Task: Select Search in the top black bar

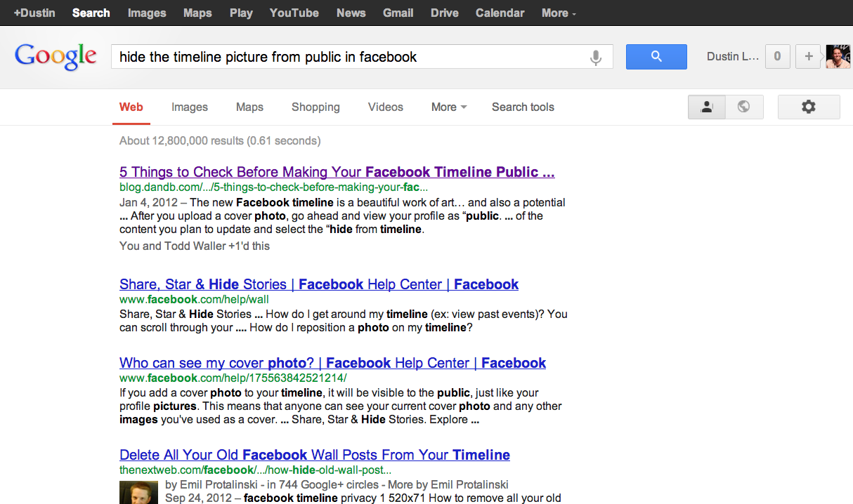Action: [x=91, y=13]
